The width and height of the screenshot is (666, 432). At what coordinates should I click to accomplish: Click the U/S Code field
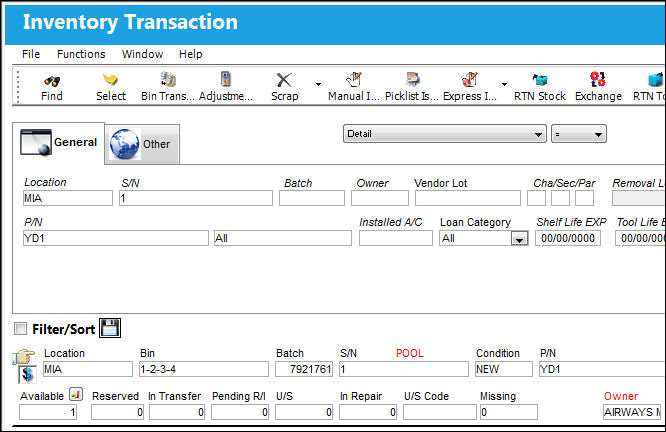pos(440,412)
